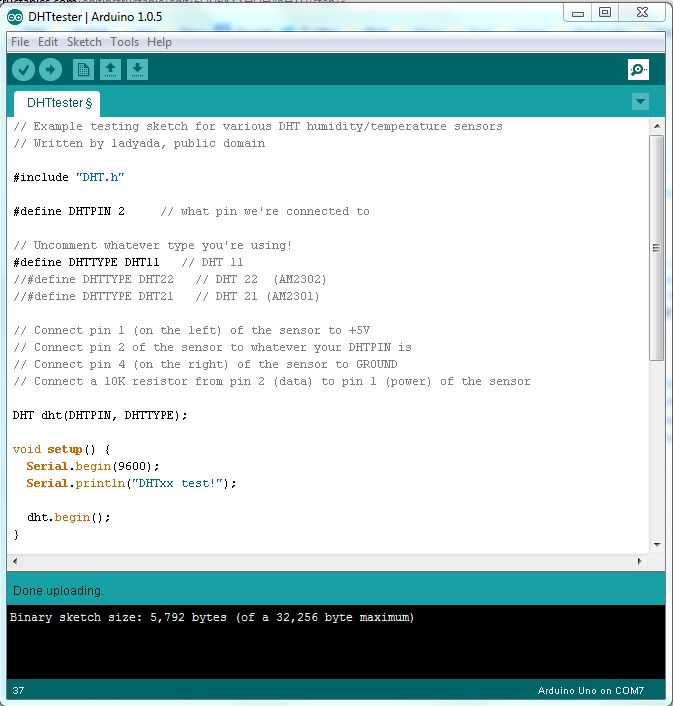Click '// Connect a 10K resistor' comment line

coord(271,381)
